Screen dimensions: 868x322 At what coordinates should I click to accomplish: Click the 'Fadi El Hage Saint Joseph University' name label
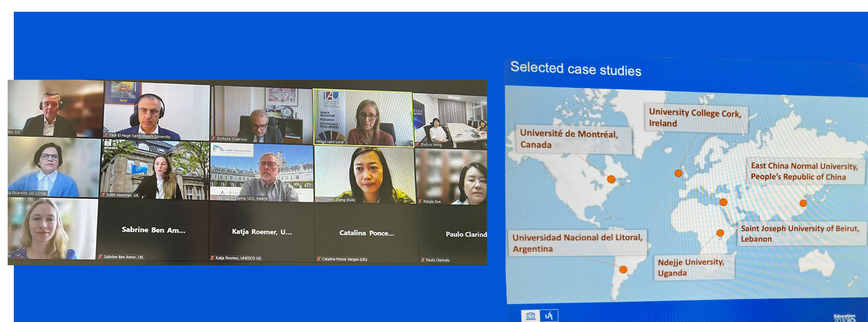tap(140, 136)
